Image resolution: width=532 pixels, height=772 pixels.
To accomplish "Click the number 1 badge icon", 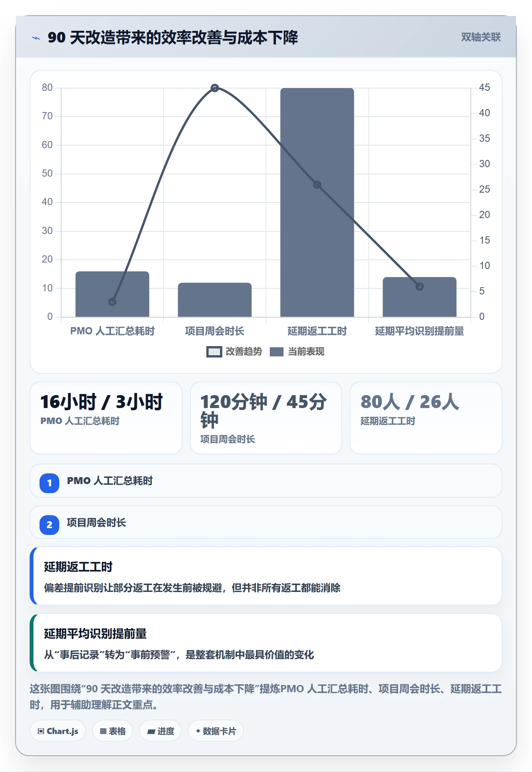I will 49,483.
